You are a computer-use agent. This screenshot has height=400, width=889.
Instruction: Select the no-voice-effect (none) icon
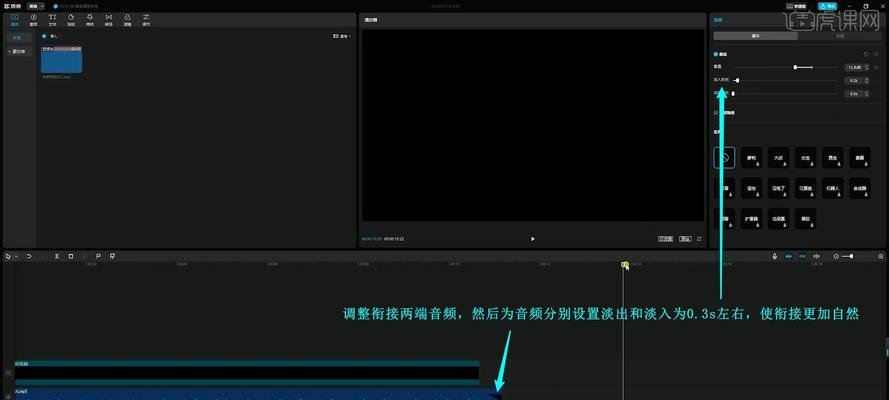724,158
